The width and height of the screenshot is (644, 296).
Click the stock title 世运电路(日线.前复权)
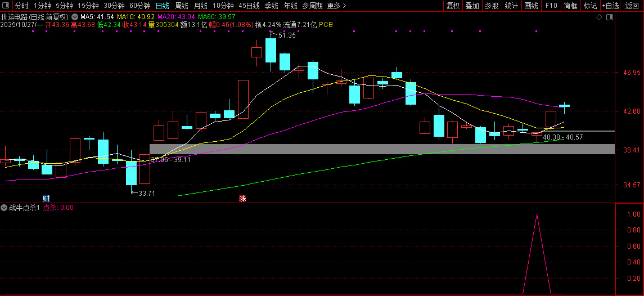(x=35, y=17)
